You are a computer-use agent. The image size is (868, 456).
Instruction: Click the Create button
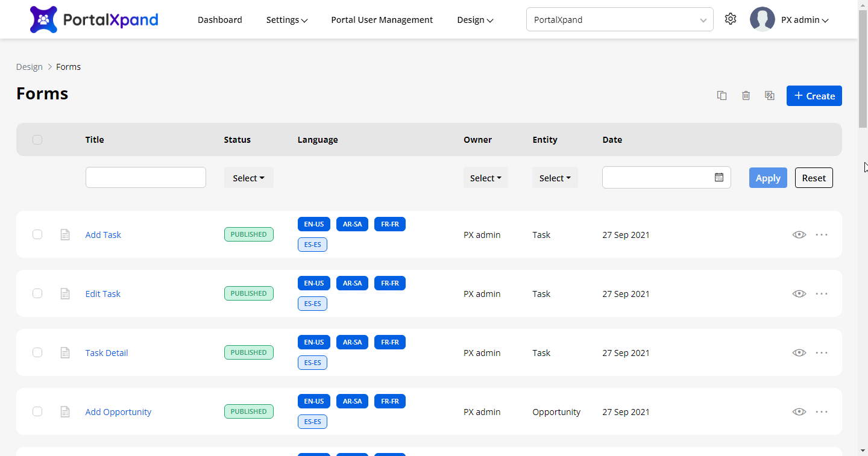[x=814, y=96]
